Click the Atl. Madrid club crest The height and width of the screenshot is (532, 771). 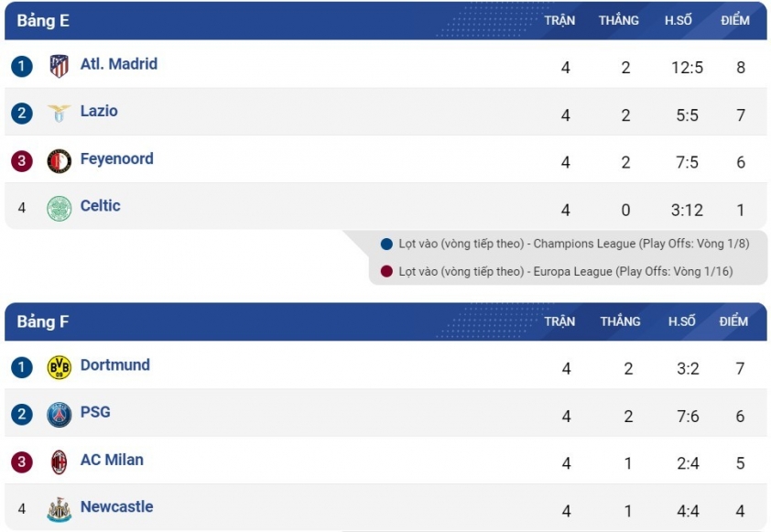click(x=59, y=66)
